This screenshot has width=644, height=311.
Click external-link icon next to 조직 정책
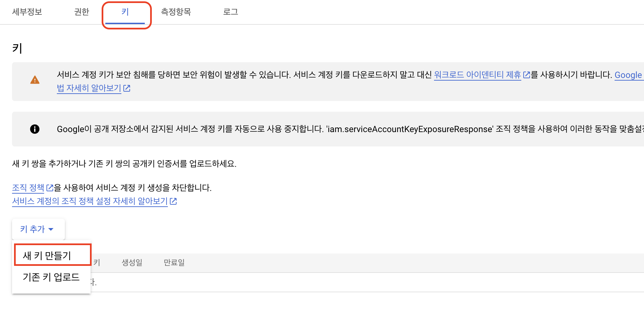[50, 188]
